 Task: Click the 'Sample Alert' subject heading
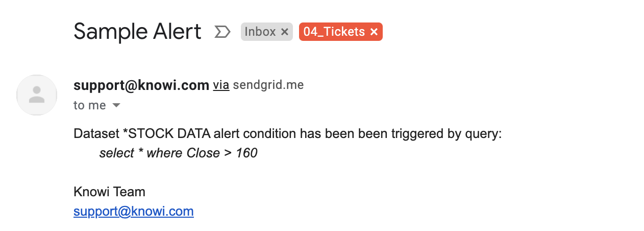[137, 32]
